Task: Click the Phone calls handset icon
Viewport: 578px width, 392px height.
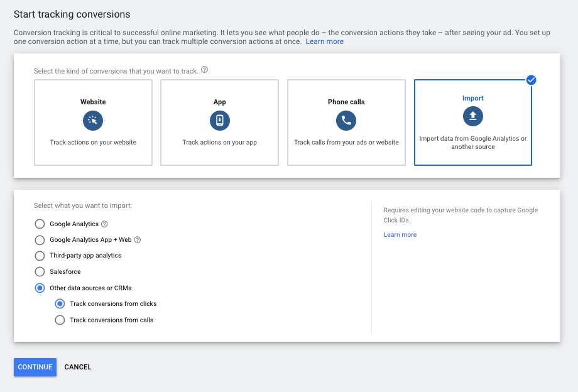Action: [346, 121]
